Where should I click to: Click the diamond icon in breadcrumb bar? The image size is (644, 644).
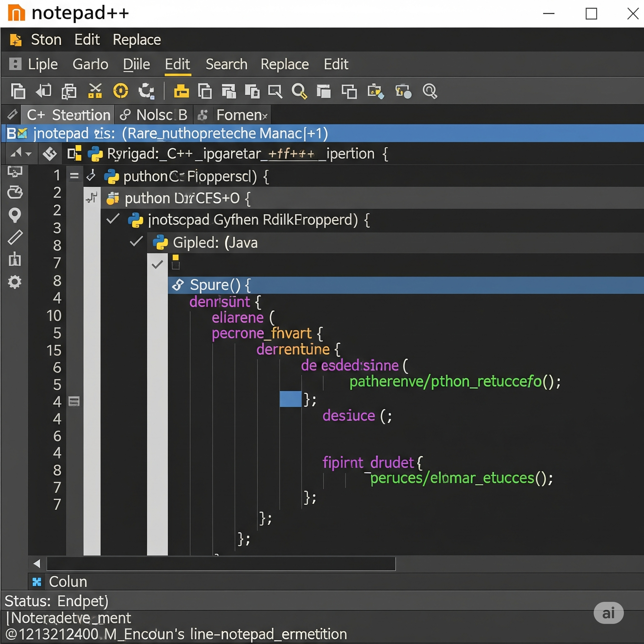pos(50,154)
